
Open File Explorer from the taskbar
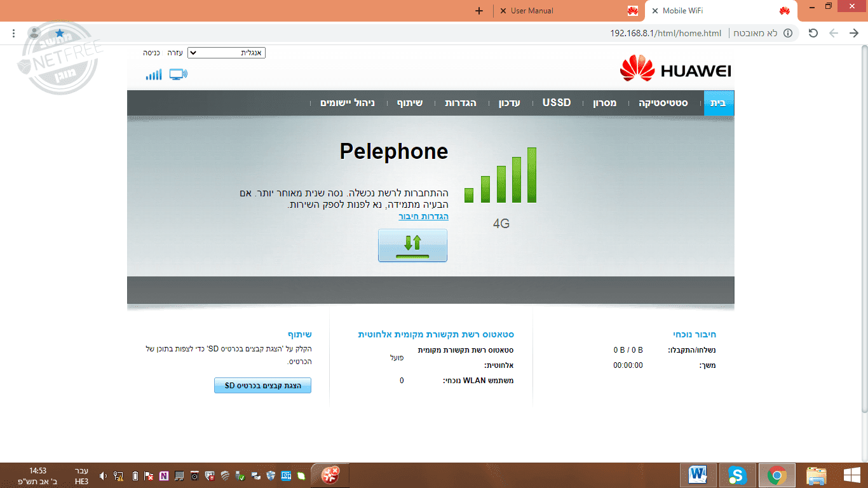[x=817, y=475]
